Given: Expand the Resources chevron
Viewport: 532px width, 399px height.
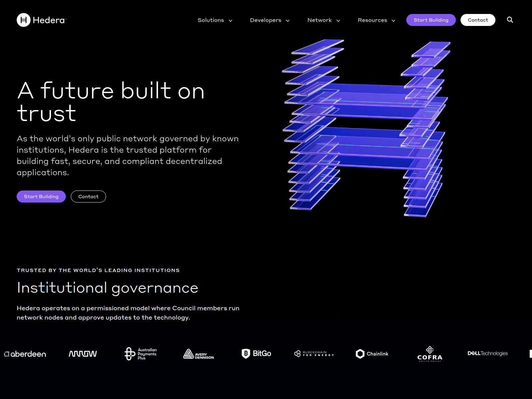Looking at the screenshot, I should (393, 21).
